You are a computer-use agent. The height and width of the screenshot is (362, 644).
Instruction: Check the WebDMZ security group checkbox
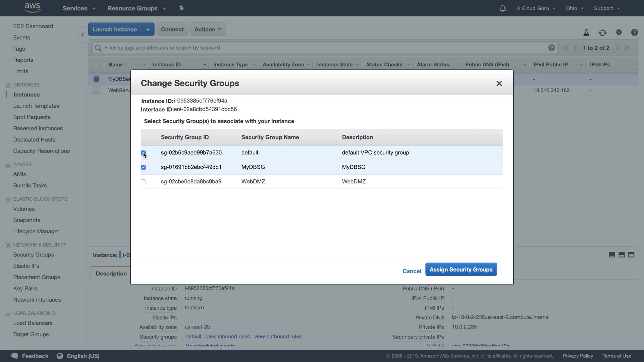(143, 182)
